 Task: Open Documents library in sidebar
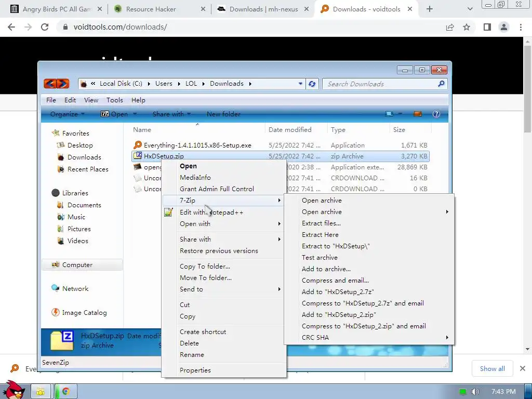pyautogui.click(x=84, y=205)
